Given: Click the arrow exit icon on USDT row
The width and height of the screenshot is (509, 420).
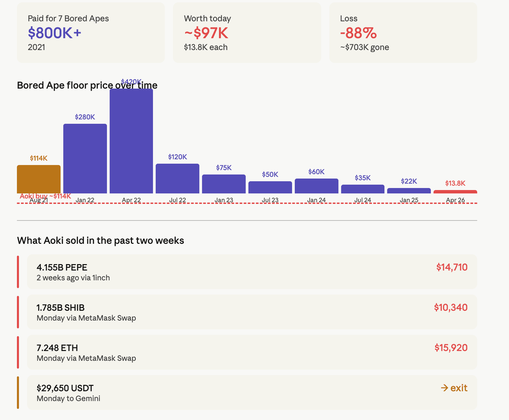Looking at the screenshot, I should point(444,388).
